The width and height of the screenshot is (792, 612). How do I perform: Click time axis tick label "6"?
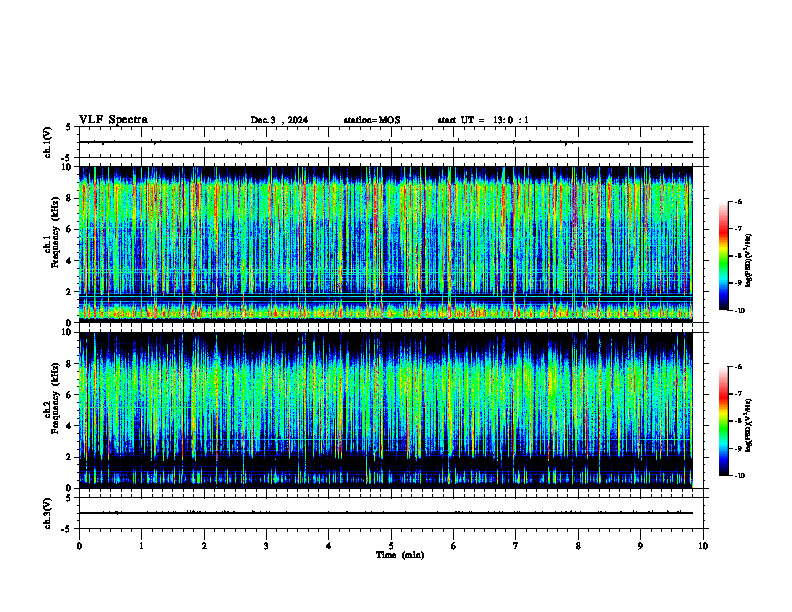454,546
